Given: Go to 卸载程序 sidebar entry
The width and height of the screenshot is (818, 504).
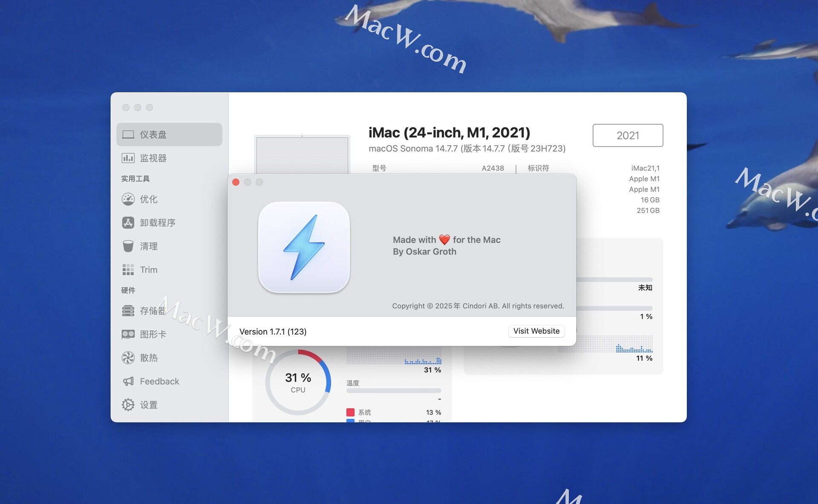Looking at the screenshot, I should point(169,223).
